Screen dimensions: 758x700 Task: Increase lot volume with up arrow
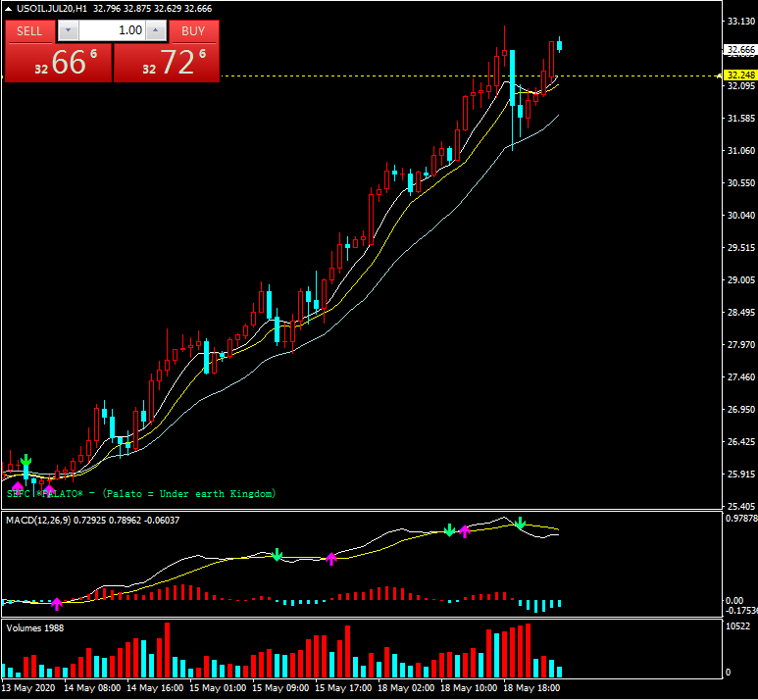[x=156, y=30]
